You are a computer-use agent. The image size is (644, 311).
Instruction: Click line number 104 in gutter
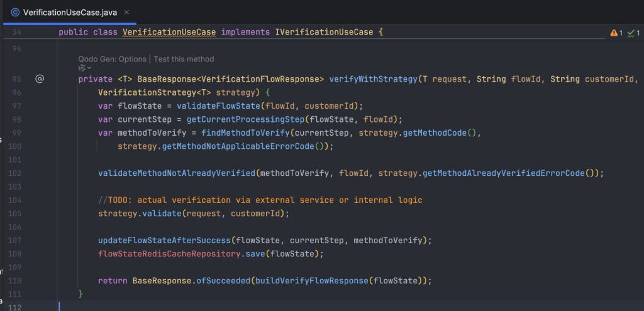(14, 200)
